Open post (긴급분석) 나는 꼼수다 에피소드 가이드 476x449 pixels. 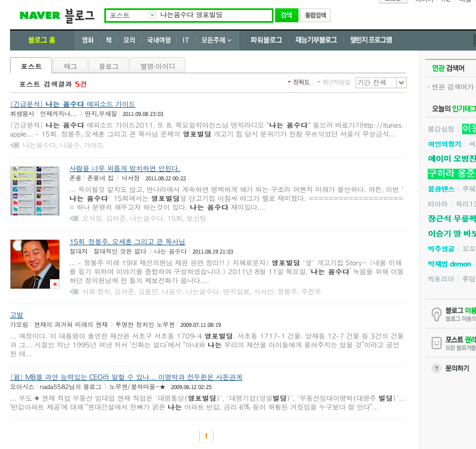tap(73, 104)
